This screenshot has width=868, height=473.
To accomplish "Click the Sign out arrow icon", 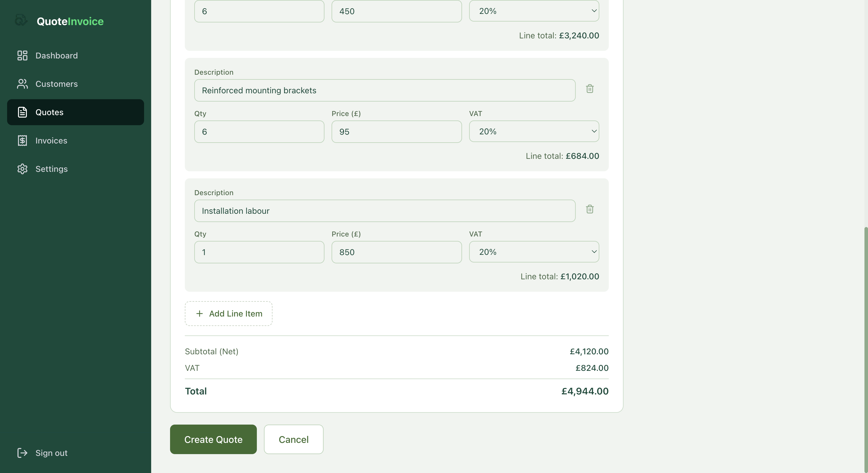I will click(x=22, y=453).
